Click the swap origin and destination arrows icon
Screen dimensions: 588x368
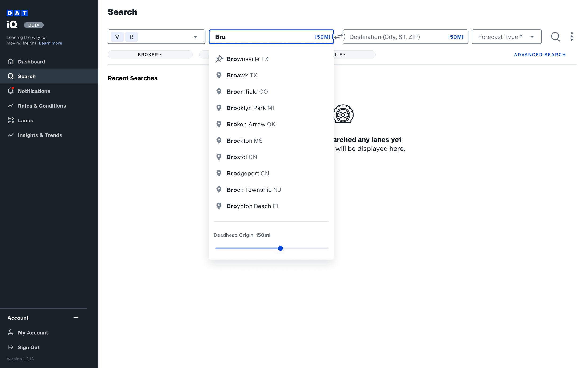(x=338, y=36)
